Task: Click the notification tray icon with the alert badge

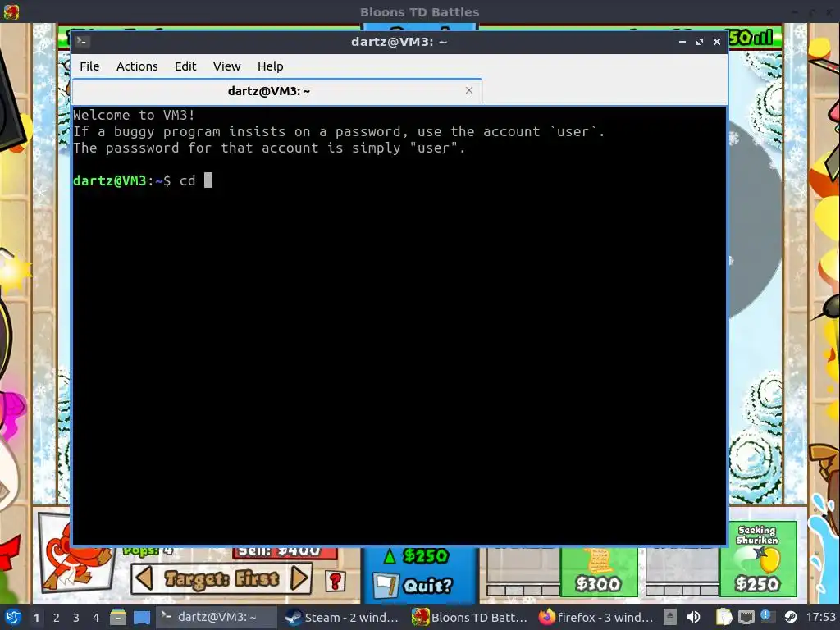Action: click(x=767, y=617)
